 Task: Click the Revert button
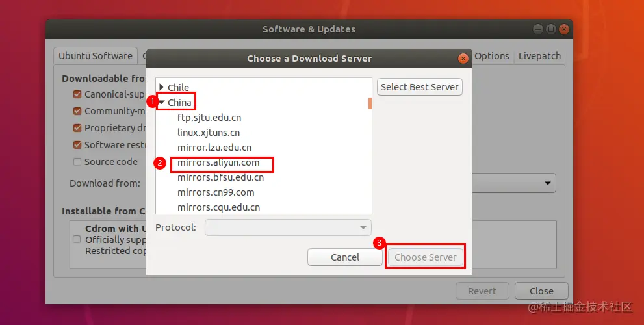coord(482,291)
